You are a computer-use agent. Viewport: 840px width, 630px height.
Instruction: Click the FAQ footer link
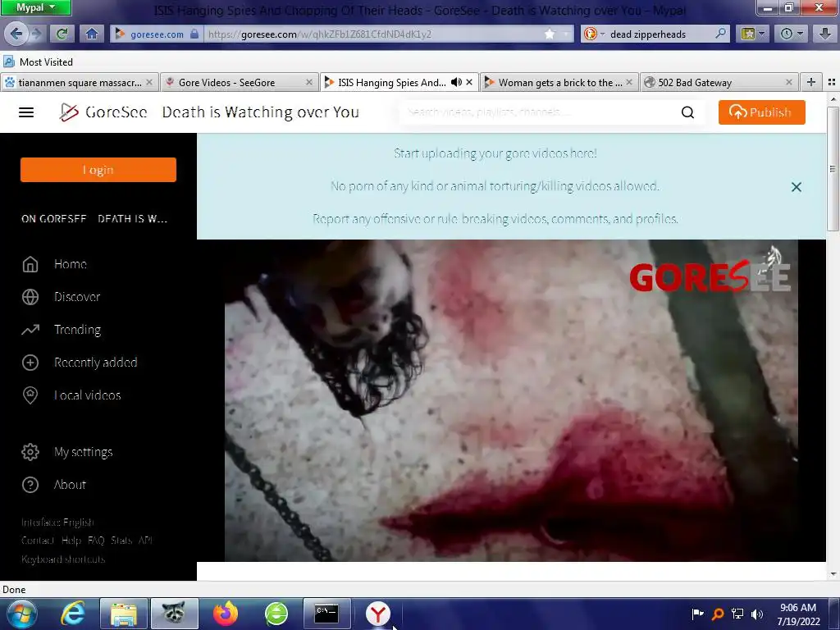click(96, 541)
